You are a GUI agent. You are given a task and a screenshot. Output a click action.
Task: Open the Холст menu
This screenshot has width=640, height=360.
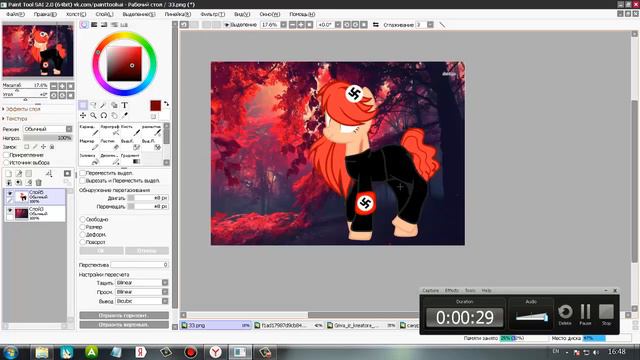[76, 14]
